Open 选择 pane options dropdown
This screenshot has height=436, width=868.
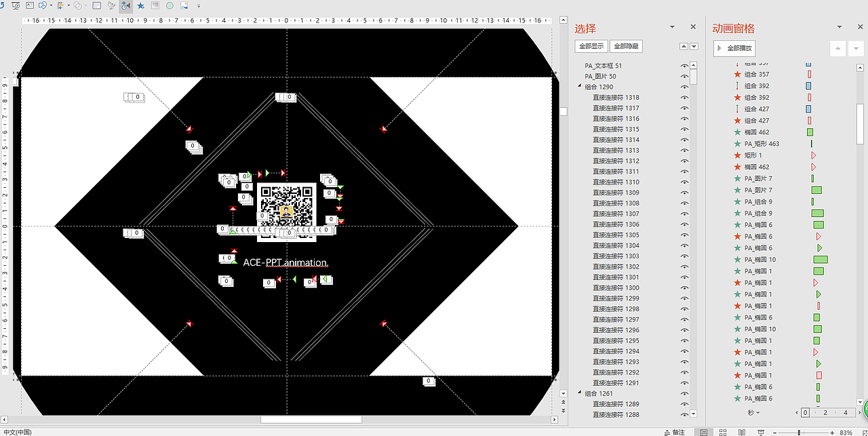coord(672,27)
